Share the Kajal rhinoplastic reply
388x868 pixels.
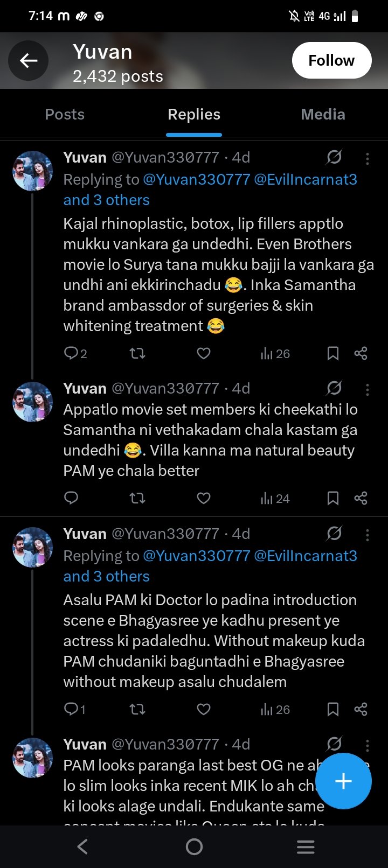361,353
